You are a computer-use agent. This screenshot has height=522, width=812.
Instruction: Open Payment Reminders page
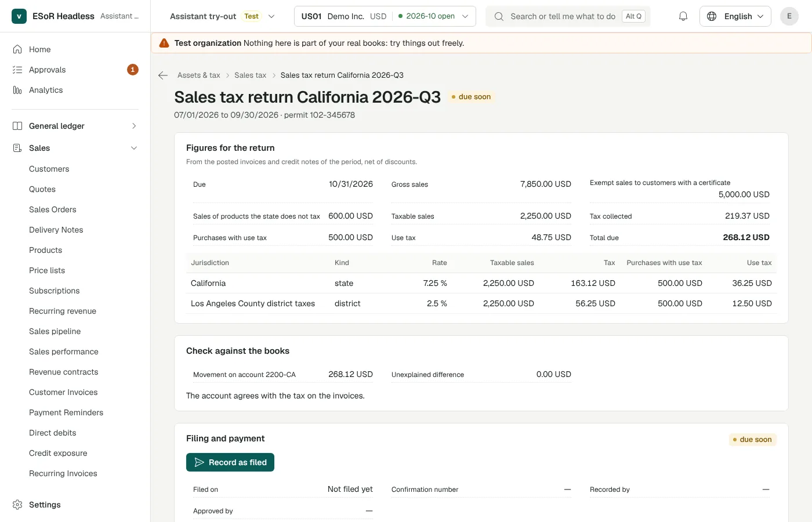[x=66, y=412]
